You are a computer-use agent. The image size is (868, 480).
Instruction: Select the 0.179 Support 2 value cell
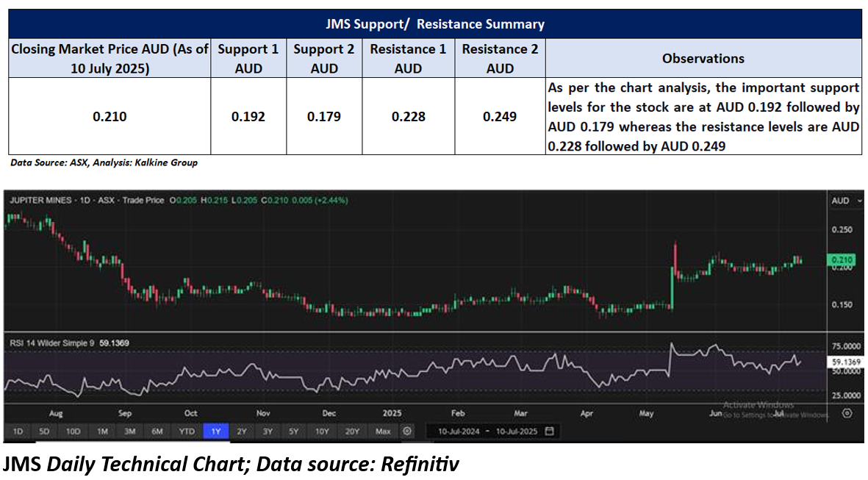point(324,116)
